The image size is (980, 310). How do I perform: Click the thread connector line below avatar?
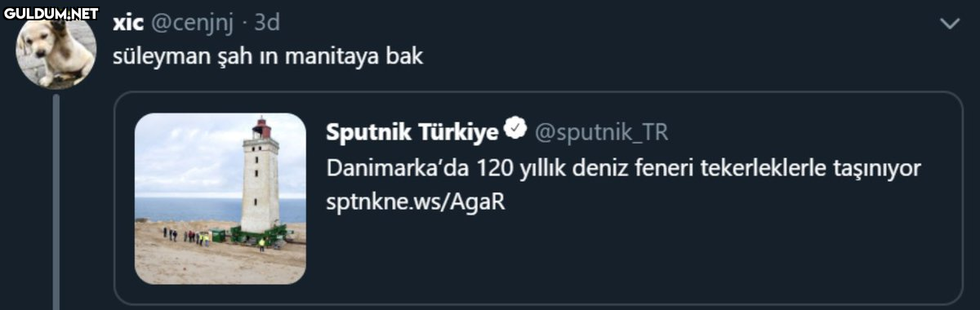pyautogui.click(x=56, y=201)
